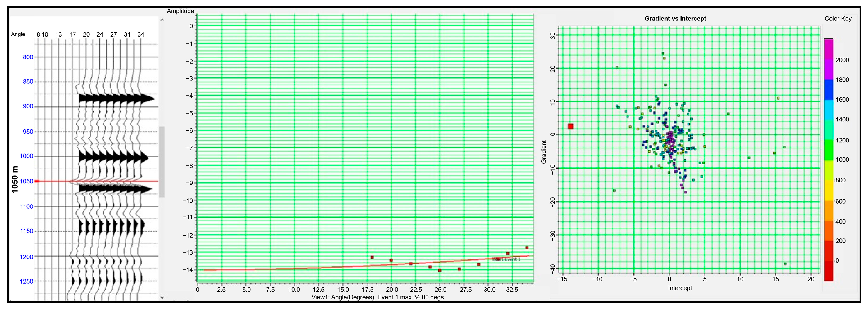The image size is (868, 312).
Task: Click the 'Color Key' label
Action: 838,19
